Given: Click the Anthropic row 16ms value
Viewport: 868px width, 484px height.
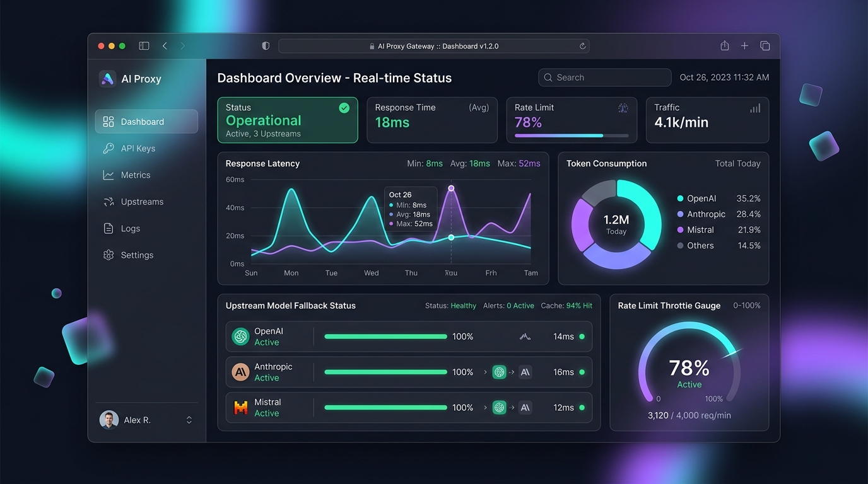Looking at the screenshot, I should point(563,372).
